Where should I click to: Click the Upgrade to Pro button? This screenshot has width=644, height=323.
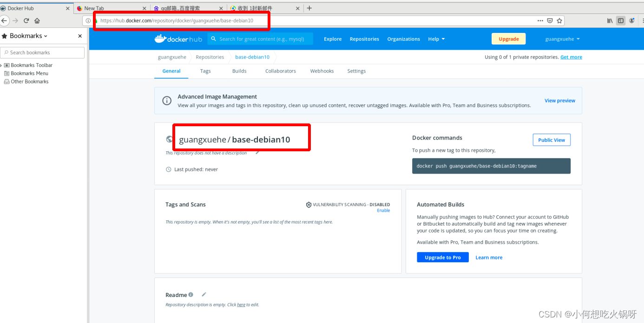pyautogui.click(x=443, y=258)
